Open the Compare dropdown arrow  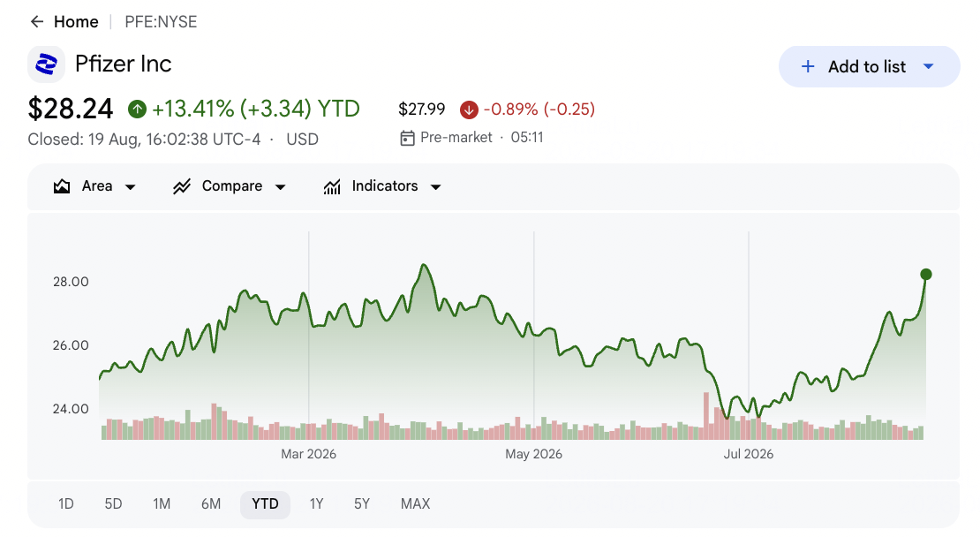281,187
